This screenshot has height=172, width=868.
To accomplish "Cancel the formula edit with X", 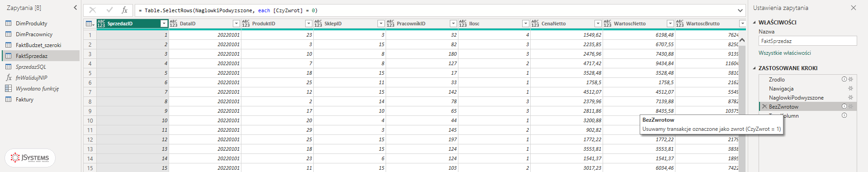I will pos(93,10).
